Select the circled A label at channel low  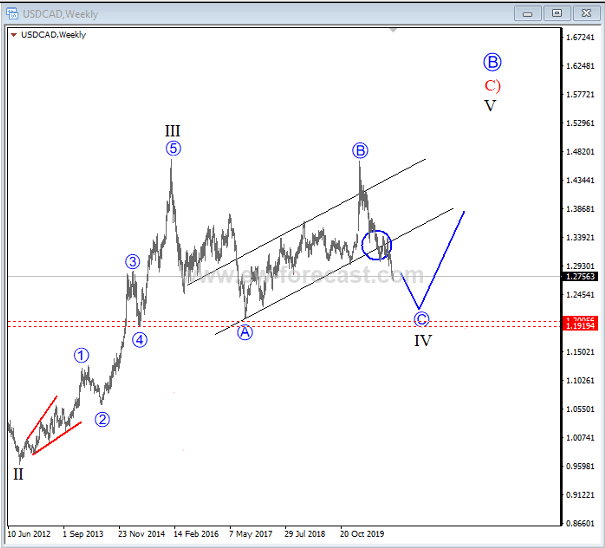click(x=245, y=333)
